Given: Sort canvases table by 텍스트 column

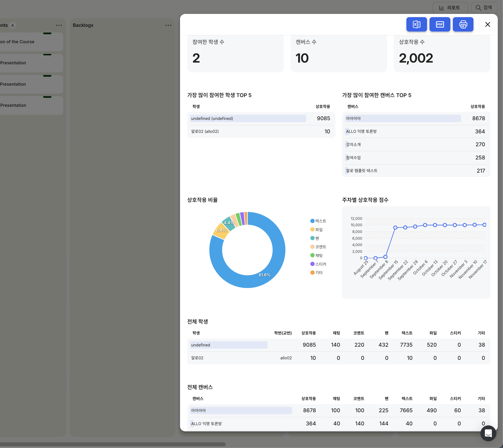Looking at the screenshot, I should [x=407, y=399].
